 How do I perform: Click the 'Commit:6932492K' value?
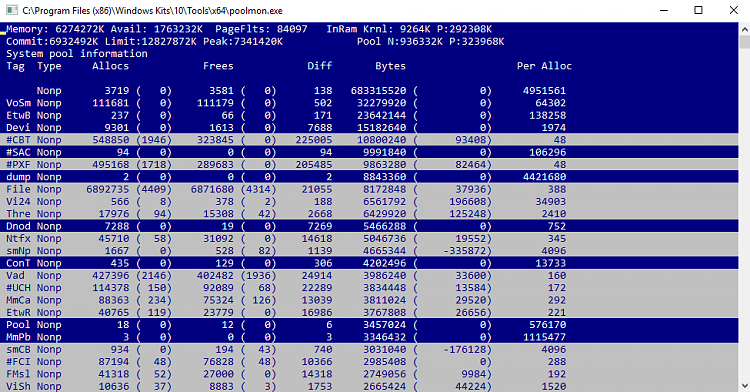52,42
